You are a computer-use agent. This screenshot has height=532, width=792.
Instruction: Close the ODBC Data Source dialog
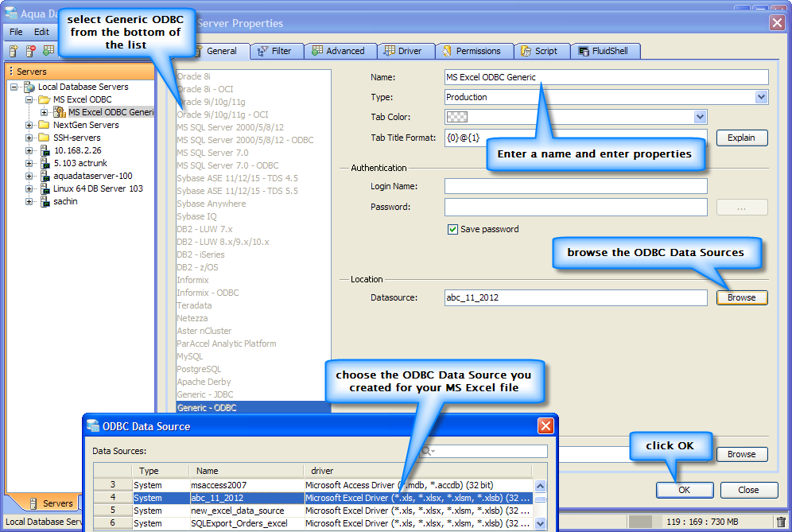[545, 426]
